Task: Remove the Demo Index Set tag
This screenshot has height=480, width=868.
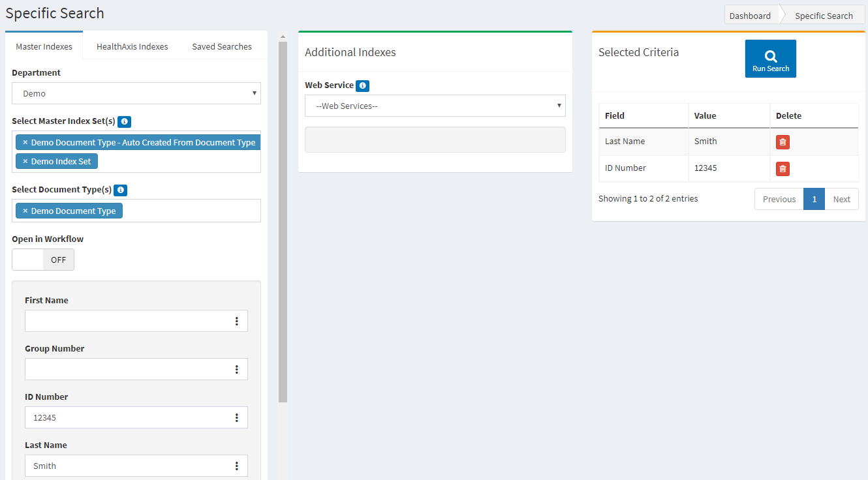Action: coord(25,161)
